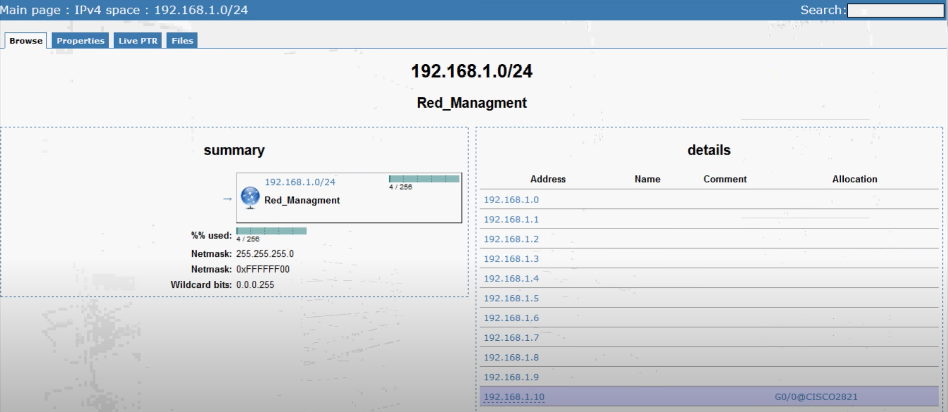The width and height of the screenshot is (948, 412).
Task: Open address 192.168.1.8
Action: (511, 358)
